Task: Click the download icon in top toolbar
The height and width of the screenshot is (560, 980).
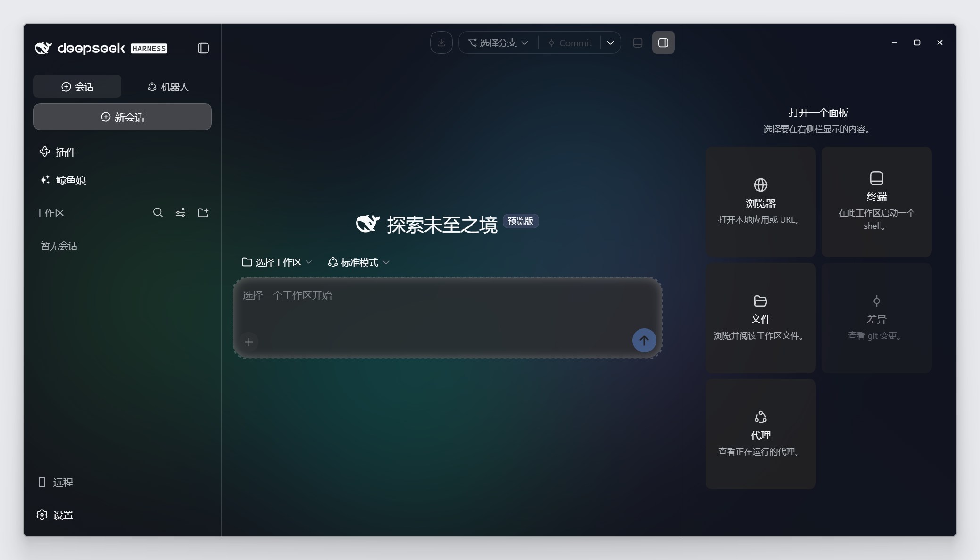Action: point(441,42)
